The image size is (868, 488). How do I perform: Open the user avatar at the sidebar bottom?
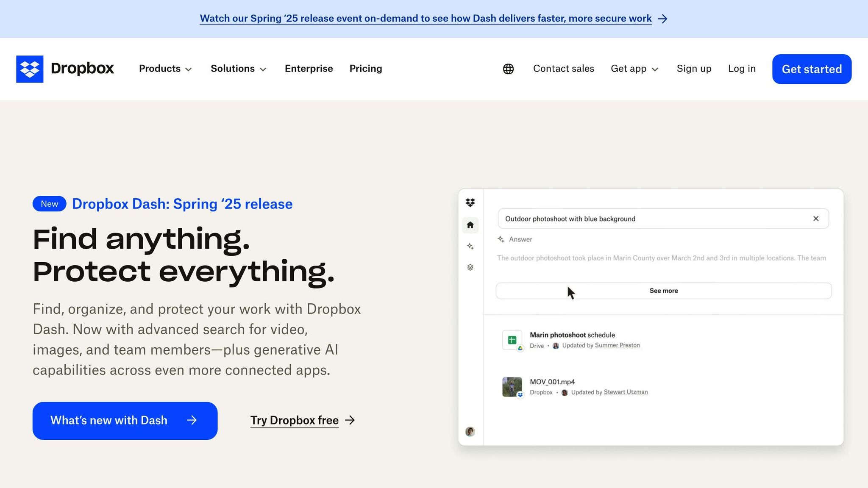pyautogui.click(x=470, y=431)
